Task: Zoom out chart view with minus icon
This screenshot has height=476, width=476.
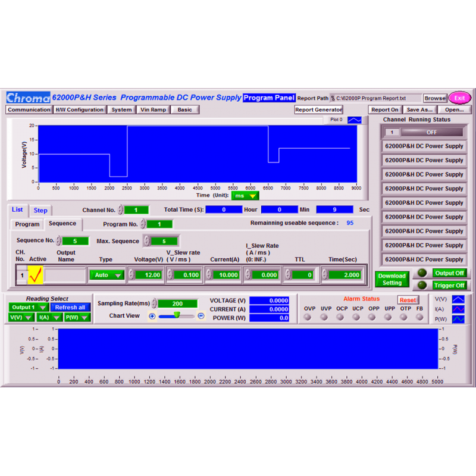Action: click(x=201, y=316)
